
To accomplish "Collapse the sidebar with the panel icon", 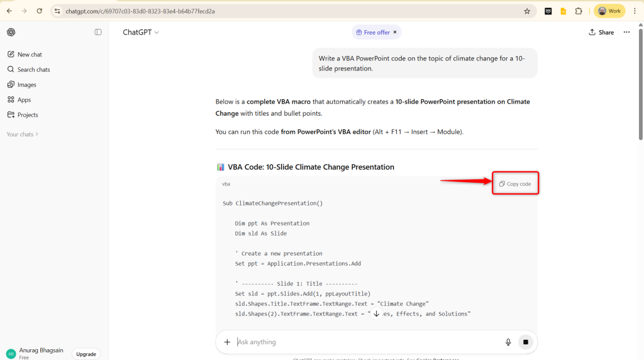I will pos(97,32).
